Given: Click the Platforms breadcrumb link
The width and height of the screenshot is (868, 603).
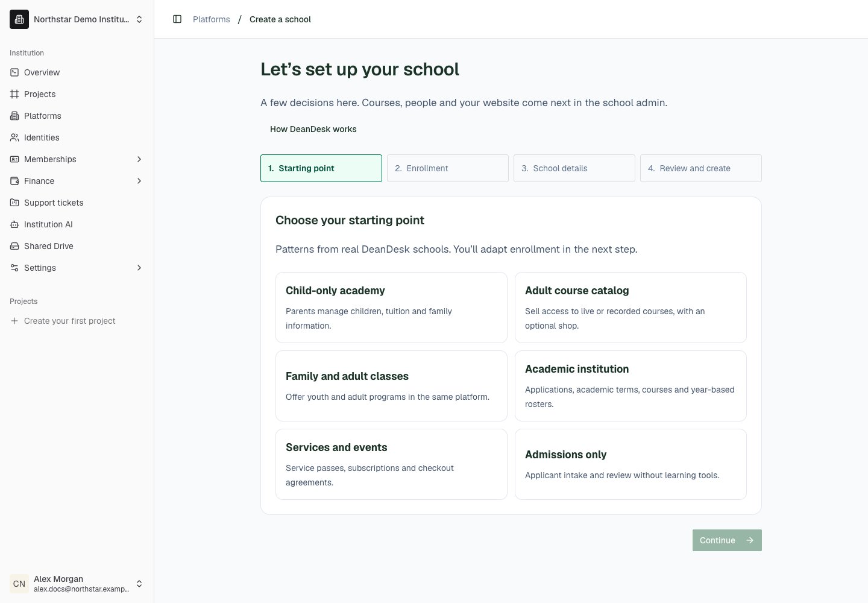Looking at the screenshot, I should (x=212, y=19).
